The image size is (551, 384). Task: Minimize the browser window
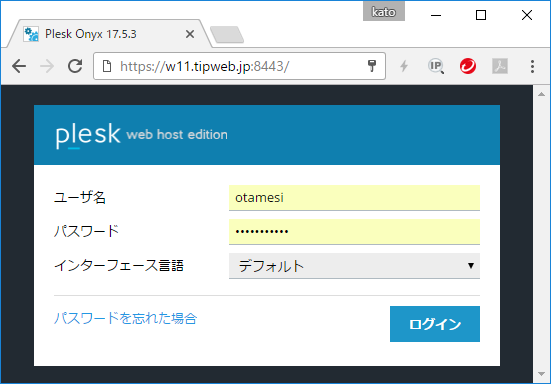coord(436,15)
